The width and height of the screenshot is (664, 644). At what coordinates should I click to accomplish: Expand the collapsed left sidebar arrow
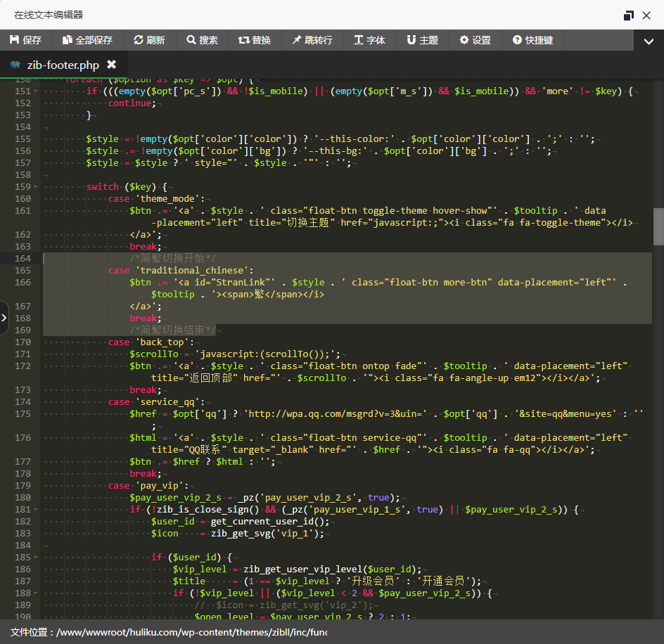(x=4, y=318)
